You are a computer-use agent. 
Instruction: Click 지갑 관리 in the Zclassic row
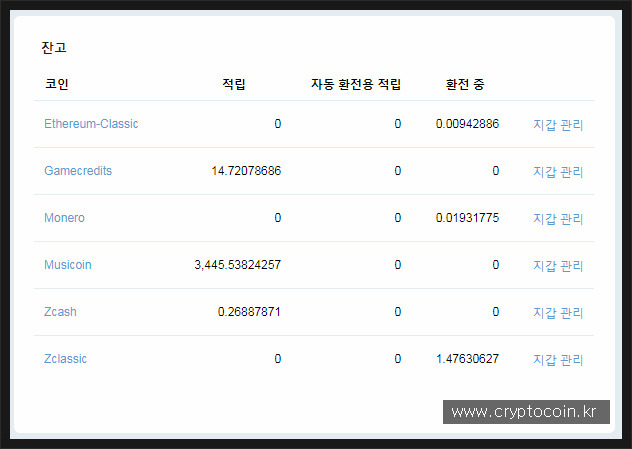click(x=558, y=360)
